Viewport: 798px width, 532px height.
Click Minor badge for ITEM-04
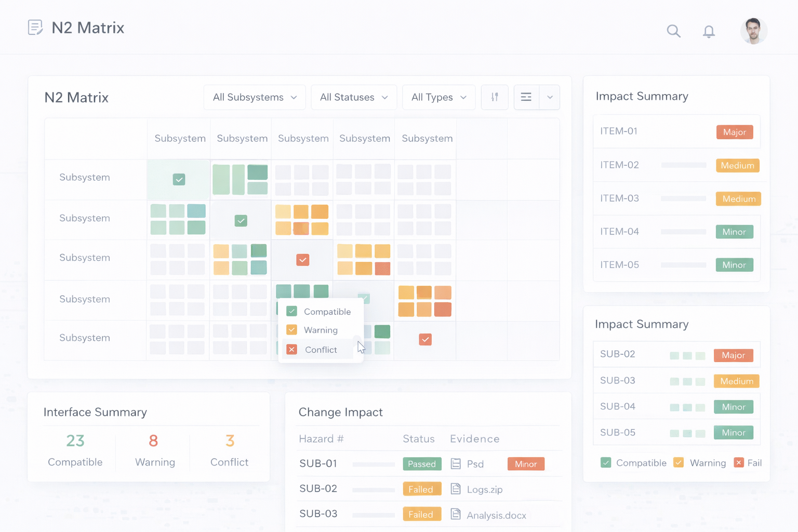coord(734,232)
